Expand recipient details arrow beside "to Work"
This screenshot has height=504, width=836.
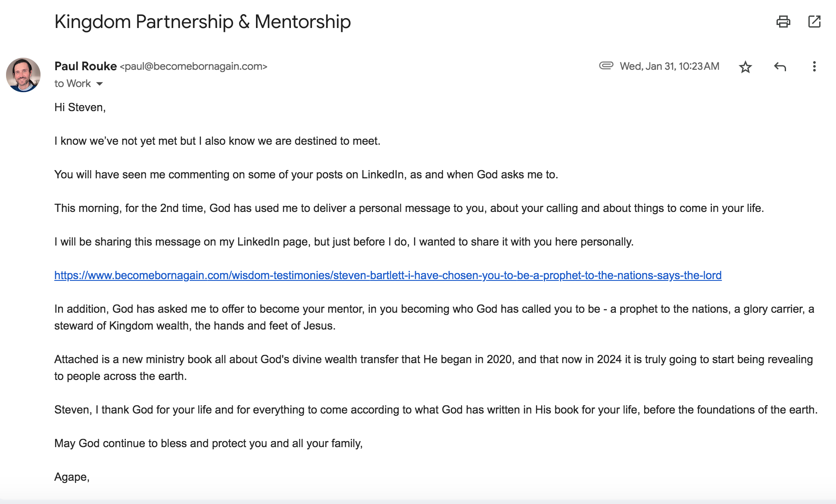tap(100, 84)
